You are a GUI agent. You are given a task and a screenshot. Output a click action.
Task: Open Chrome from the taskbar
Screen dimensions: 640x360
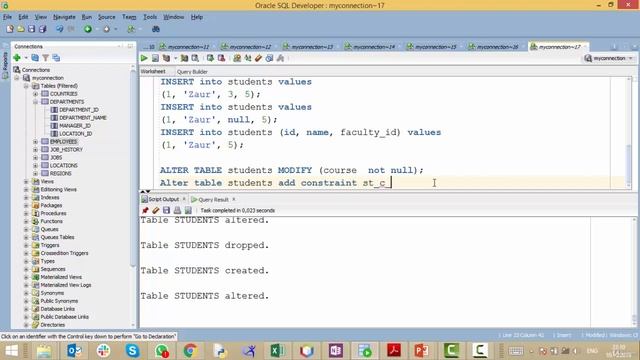click(190, 351)
